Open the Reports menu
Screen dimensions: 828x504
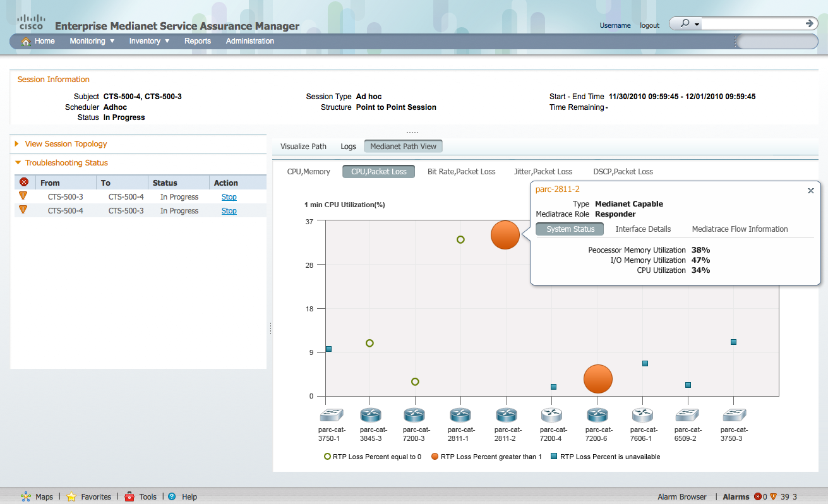point(198,41)
